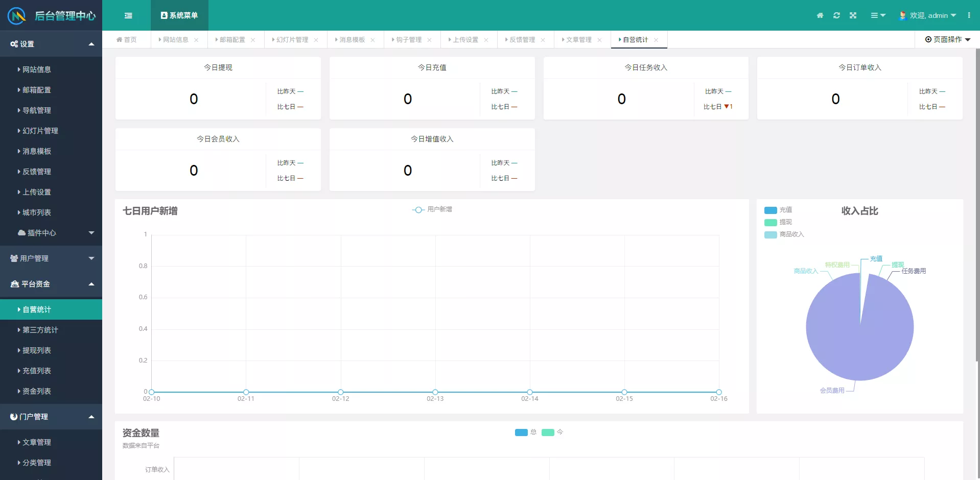Click the home icon in the top bar
The height and width of the screenshot is (480, 980).
coord(820,15)
